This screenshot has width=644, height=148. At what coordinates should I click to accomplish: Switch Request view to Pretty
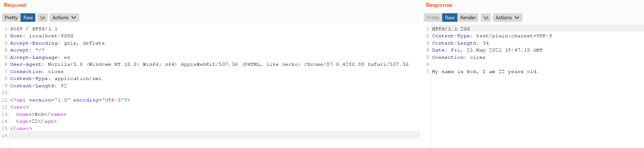pyautogui.click(x=11, y=18)
